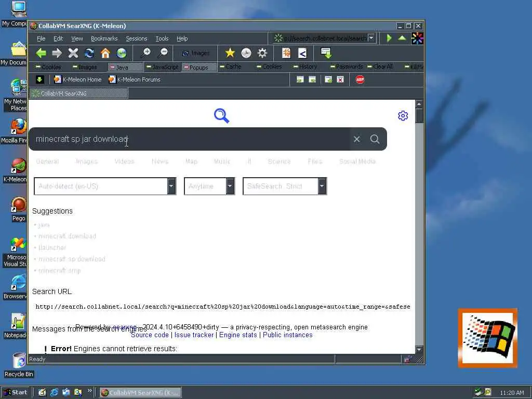Image resolution: width=532 pixels, height=399 pixels.
Task: Click the SearXNG magnifier logo
Action: tap(221, 116)
